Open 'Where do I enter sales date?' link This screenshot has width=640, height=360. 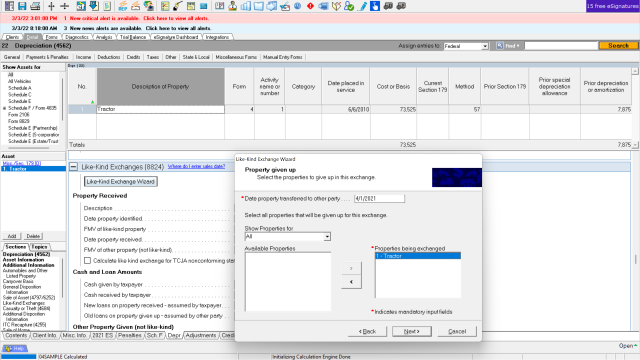(x=196, y=167)
